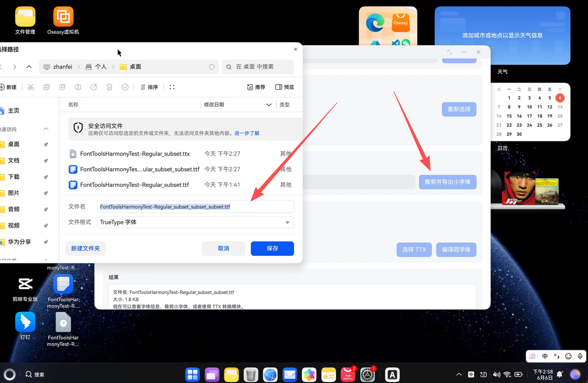Viewport: 588px width, 383px height.
Task: Open App Gallery from the taskbar
Action: coord(348,374)
